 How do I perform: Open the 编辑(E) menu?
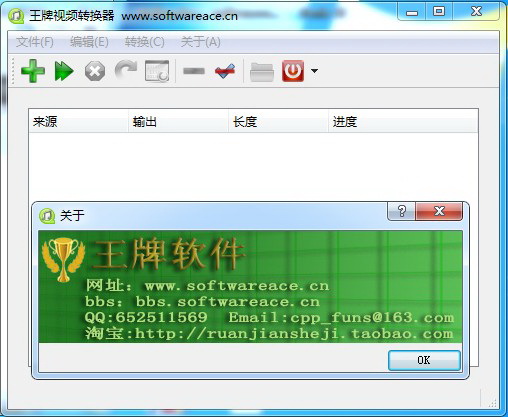click(89, 42)
